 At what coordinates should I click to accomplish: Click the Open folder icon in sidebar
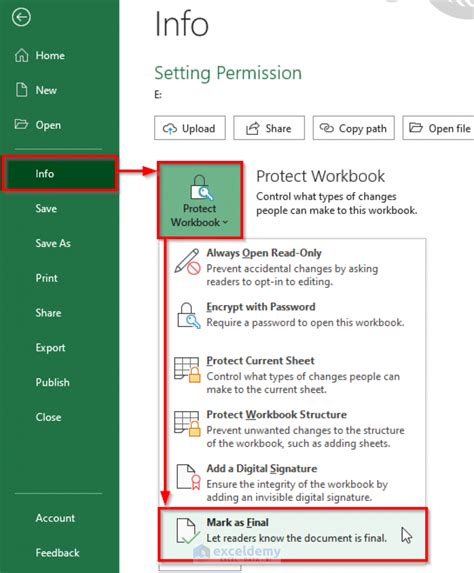(21, 124)
